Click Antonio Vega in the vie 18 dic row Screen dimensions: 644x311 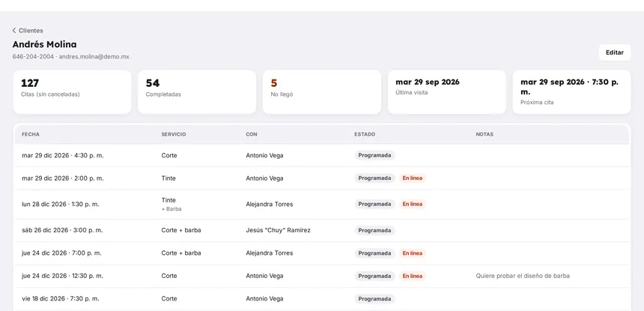pyautogui.click(x=264, y=299)
